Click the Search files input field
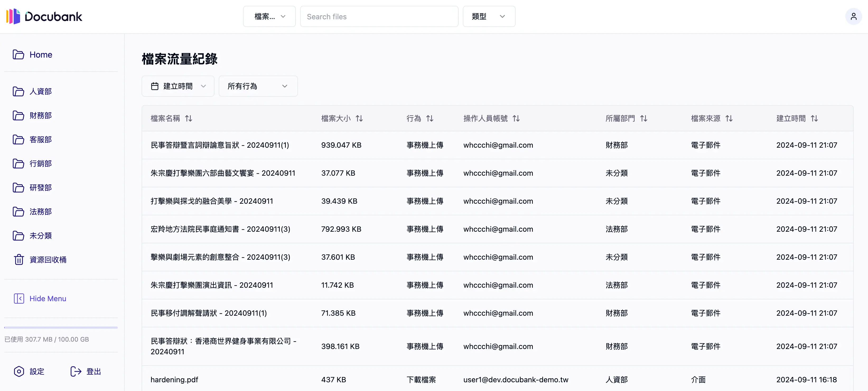Image resolution: width=868 pixels, height=391 pixels. pos(379,16)
